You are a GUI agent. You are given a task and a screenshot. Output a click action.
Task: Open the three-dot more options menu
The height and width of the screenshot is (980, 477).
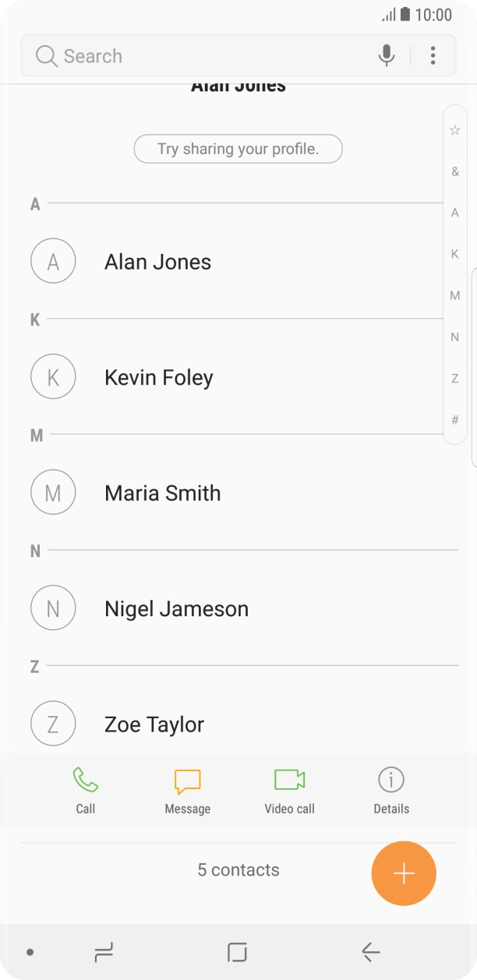click(433, 55)
